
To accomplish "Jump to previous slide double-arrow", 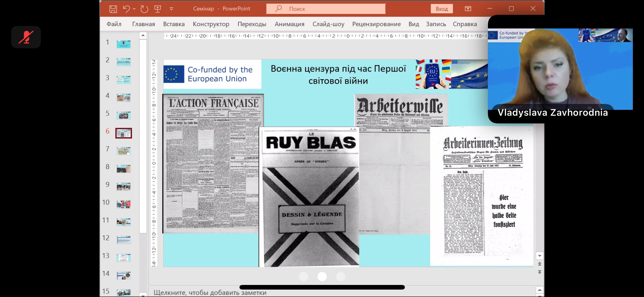I will coord(540,264).
